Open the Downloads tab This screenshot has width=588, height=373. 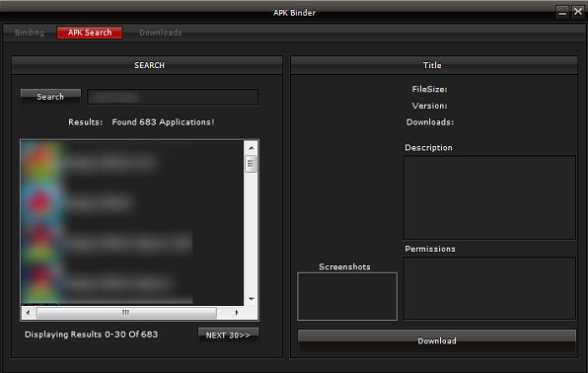coord(161,33)
